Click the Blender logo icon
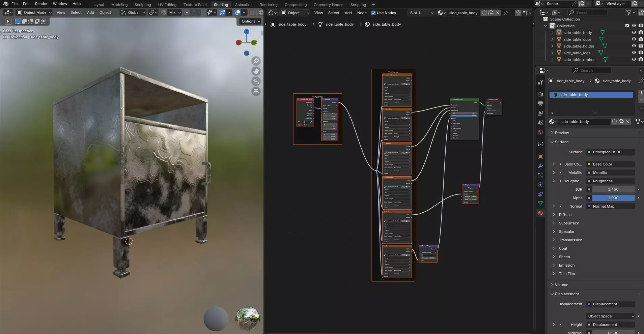 pos(6,4)
